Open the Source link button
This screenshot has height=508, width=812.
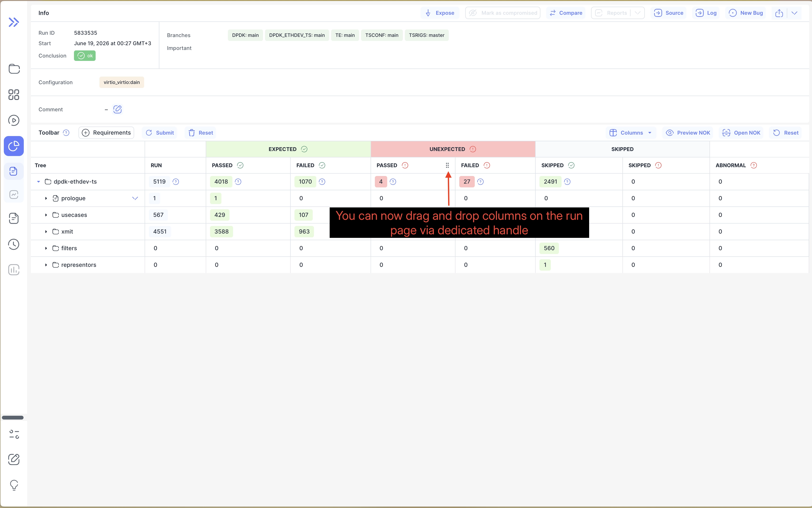click(x=669, y=13)
